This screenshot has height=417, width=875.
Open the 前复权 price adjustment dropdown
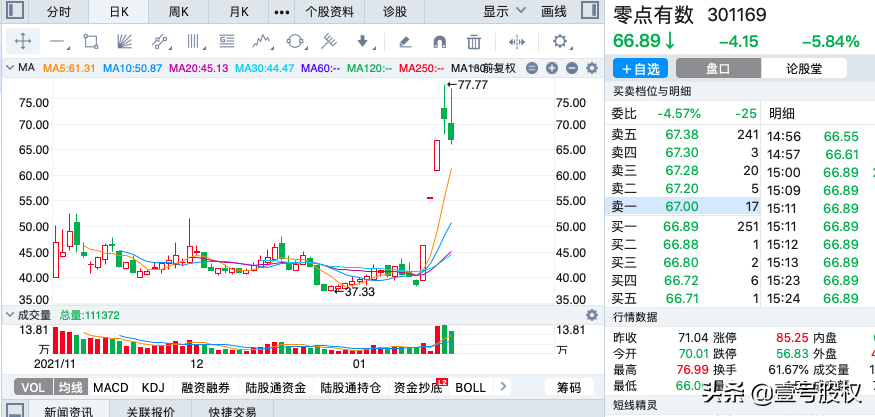500,69
